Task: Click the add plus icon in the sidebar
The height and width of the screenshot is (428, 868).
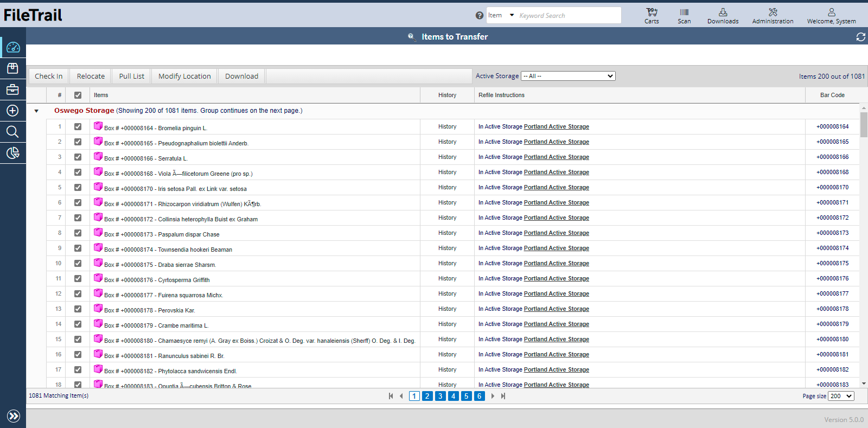Action: click(13, 111)
